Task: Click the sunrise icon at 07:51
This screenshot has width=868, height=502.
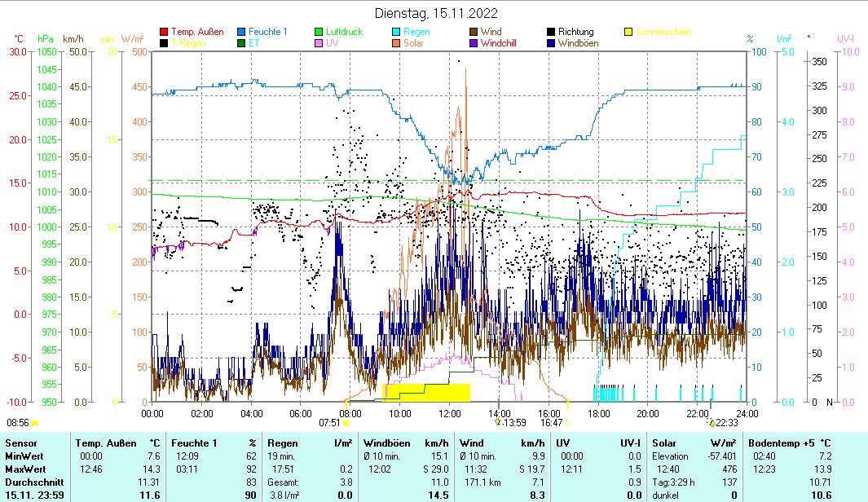Action: point(346,423)
